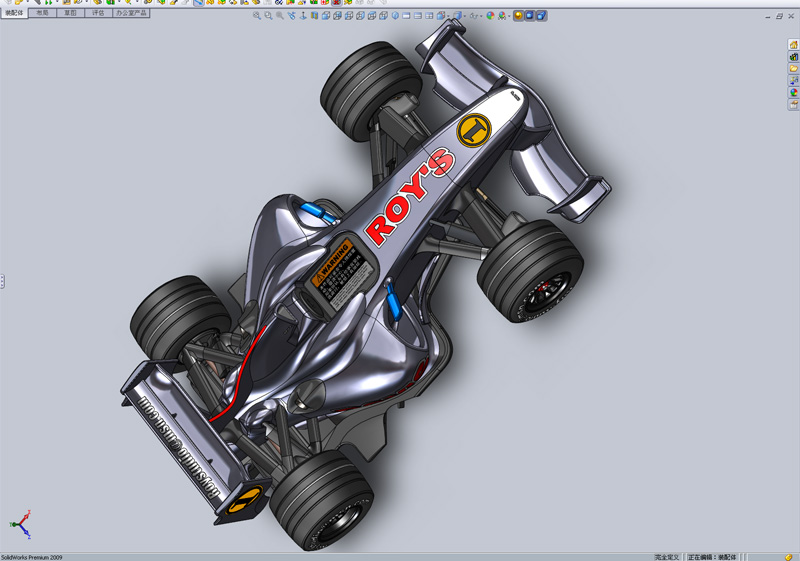Expand the collapsed left panel handle
800x561 pixels.
tap(2, 282)
